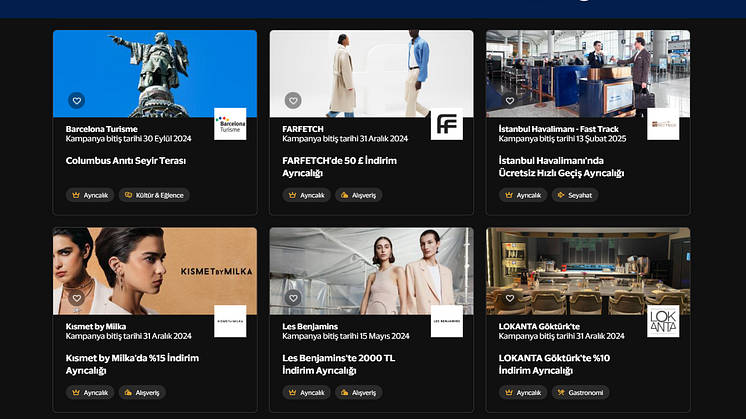This screenshot has width=746, height=419.
Task: Click 'Barcelona Turisme' brand name text
Action: (101, 129)
